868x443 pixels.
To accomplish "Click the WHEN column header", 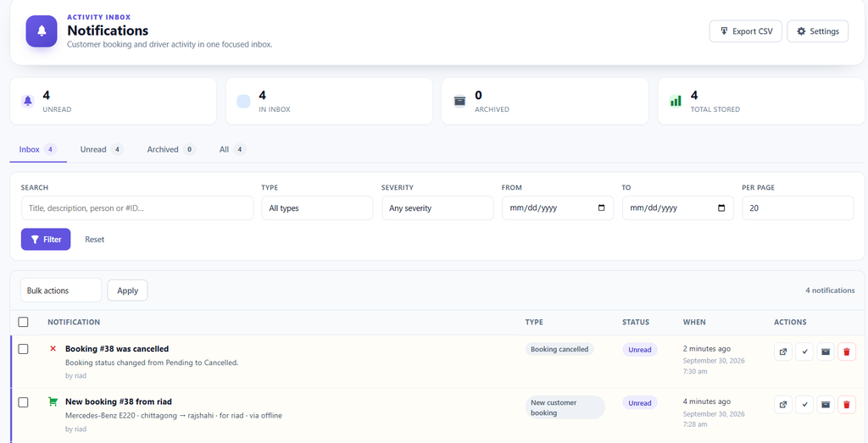I will click(694, 322).
